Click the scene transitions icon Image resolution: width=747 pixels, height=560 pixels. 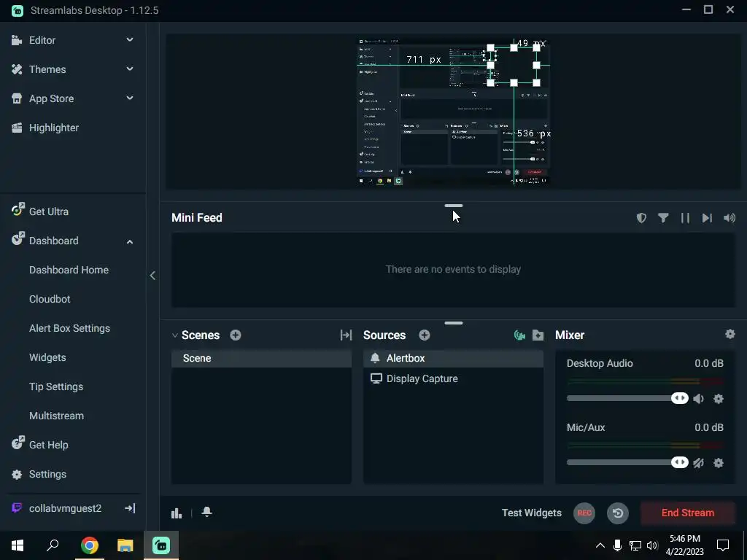point(346,335)
